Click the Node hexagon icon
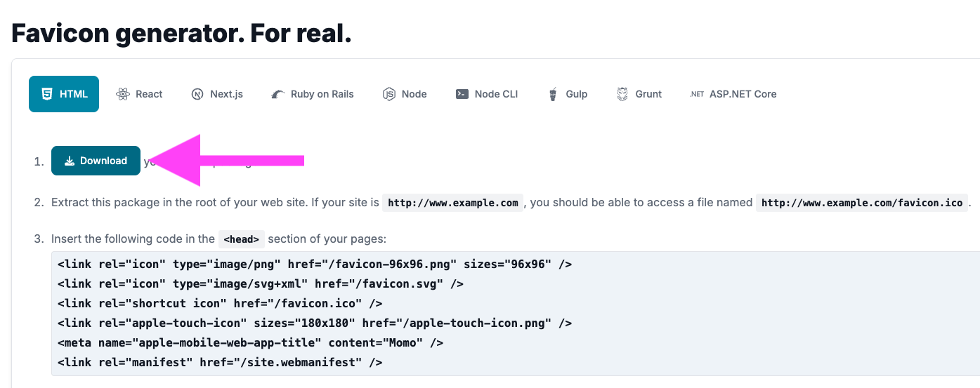Screen dimensions: 980x388 389,94
